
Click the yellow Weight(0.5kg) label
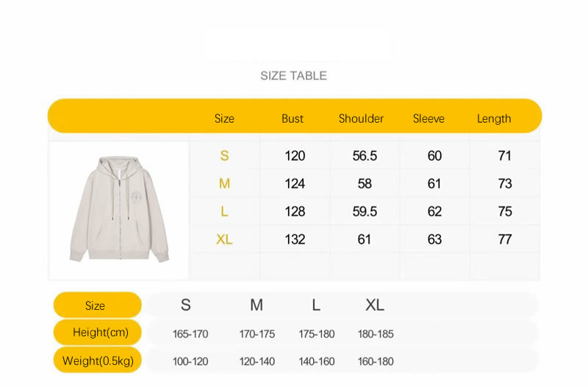pyautogui.click(x=98, y=361)
